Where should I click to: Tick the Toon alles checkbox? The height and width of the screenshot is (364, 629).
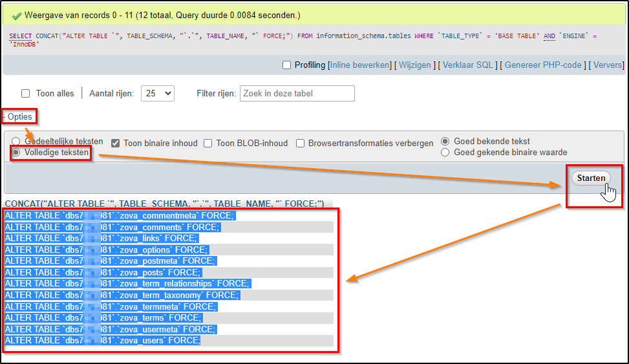(x=26, y=94)
